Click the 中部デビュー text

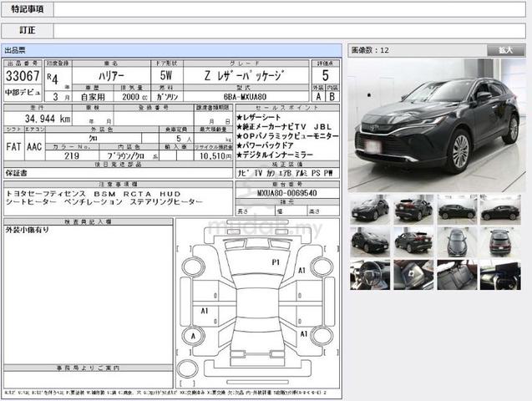23,92
